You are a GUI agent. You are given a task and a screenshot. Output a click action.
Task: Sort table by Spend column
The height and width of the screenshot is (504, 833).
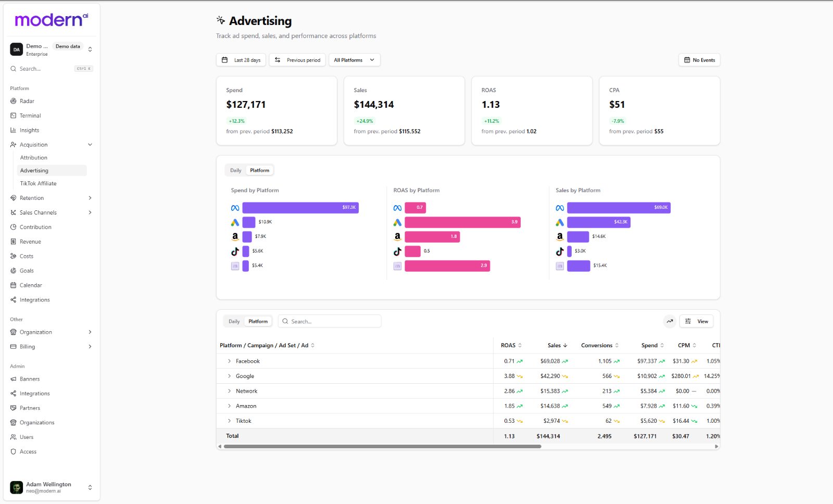[x=652, y=345]
